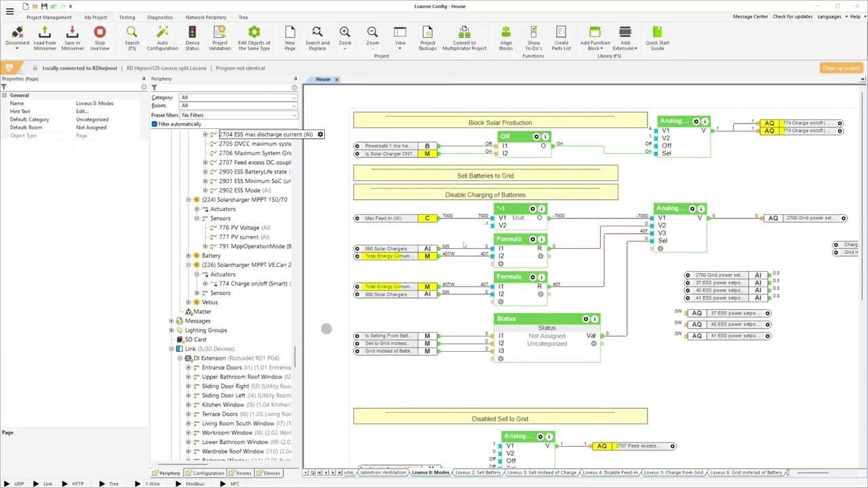Click the Clean up project button
The width and height of the screenshot is (868, 488).
point(842,68)
